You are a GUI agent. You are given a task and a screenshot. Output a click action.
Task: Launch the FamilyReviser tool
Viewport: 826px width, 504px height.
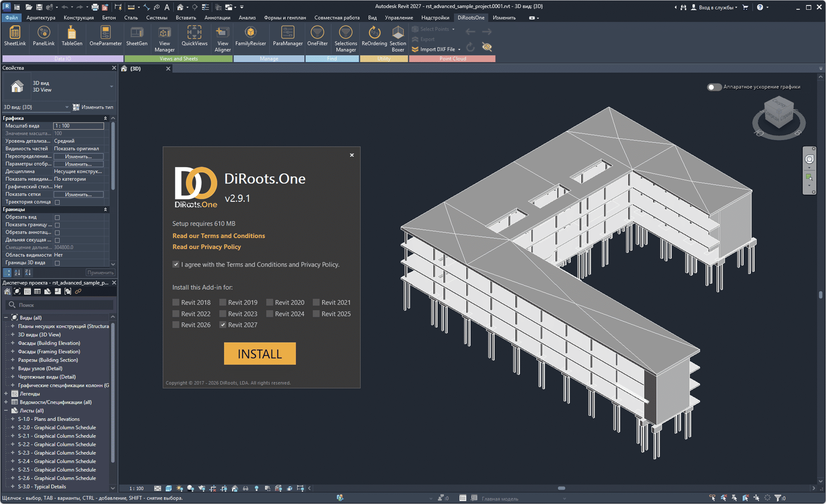point(250,36)
